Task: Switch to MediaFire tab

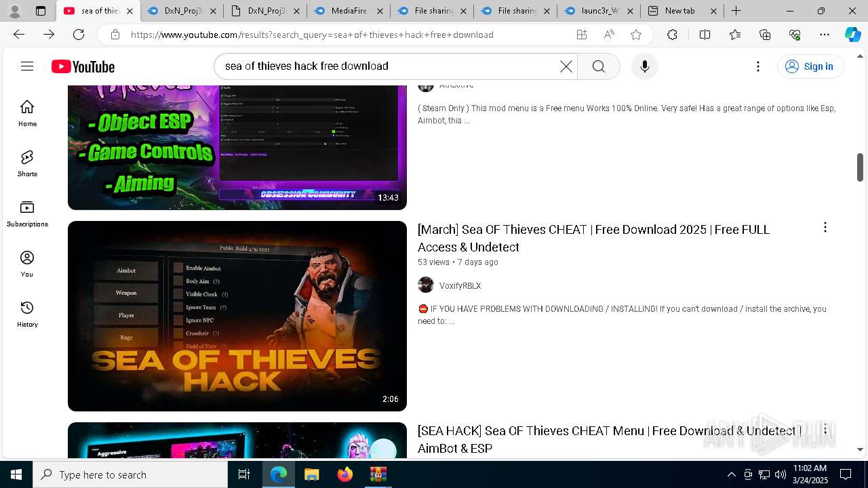Action: coord(349,11)
